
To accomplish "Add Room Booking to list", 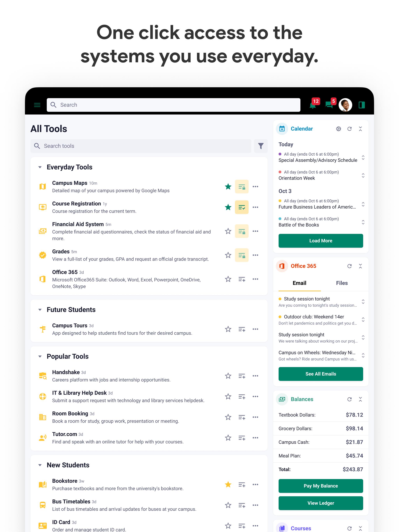I will click(x=242, y=417).
